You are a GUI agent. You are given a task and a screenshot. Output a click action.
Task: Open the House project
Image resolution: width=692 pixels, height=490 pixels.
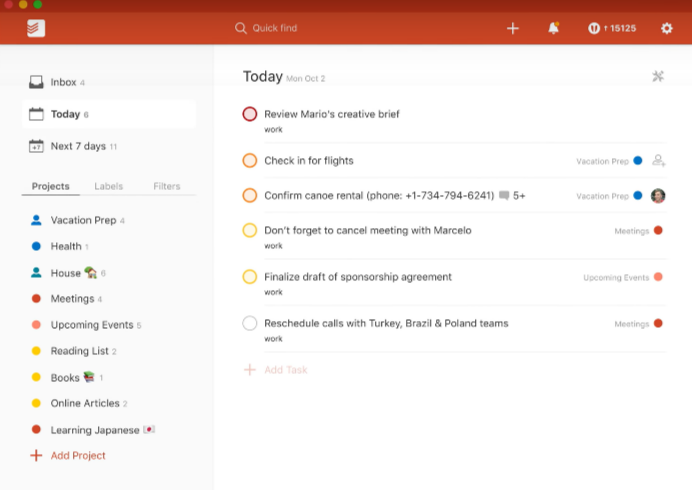(66, 273)
